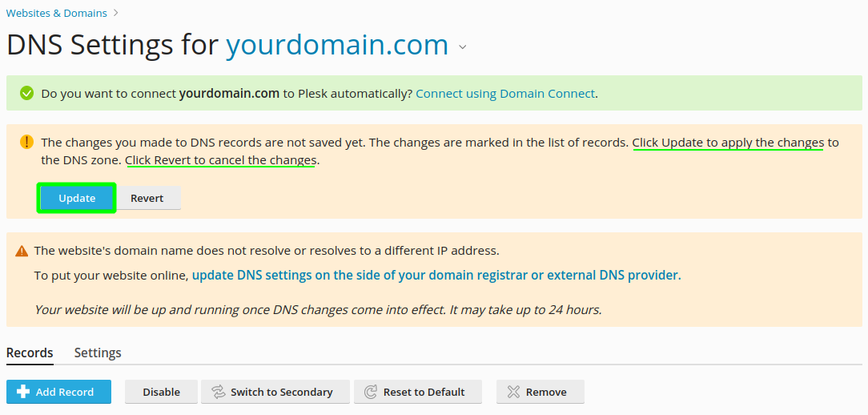Expand the domain dropdown arrow beside yourdomain.com
Image resolution: width=868 pixels, height=415 pixels.
tap(463, 47)
